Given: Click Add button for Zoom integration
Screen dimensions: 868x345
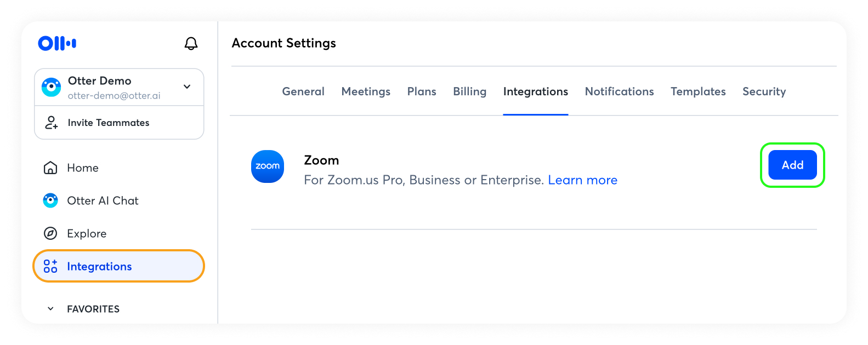Looking at the screenshot, I should coord(792,165).
